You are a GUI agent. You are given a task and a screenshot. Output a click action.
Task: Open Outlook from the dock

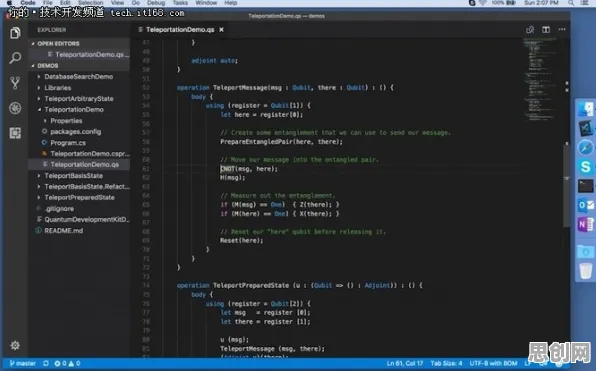(x=585, y=205)
